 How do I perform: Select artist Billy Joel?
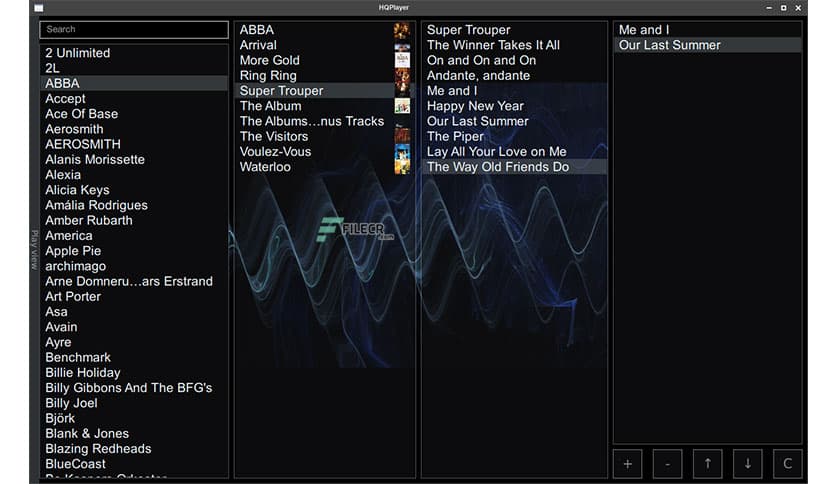pyautogui.click(x=134, y=403)
